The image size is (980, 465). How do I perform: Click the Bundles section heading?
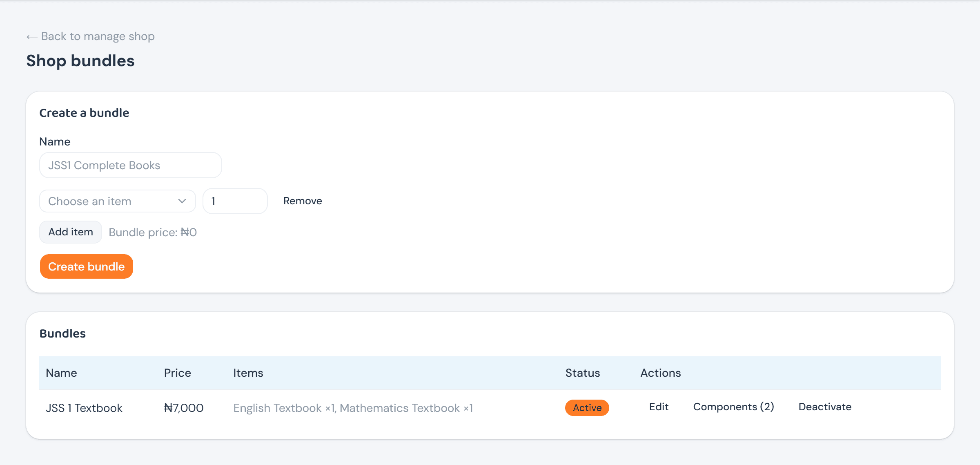[62, 333]
